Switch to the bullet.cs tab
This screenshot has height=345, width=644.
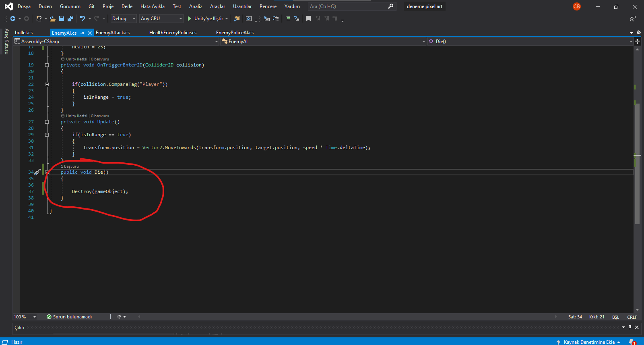(x=24, y=33)
